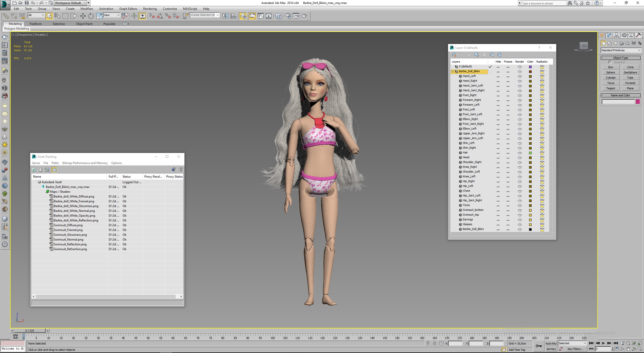Toggle the AutoGrid checkbox
Image resolution: width=644 pixels, height=353 pixels.
point(610,62)
